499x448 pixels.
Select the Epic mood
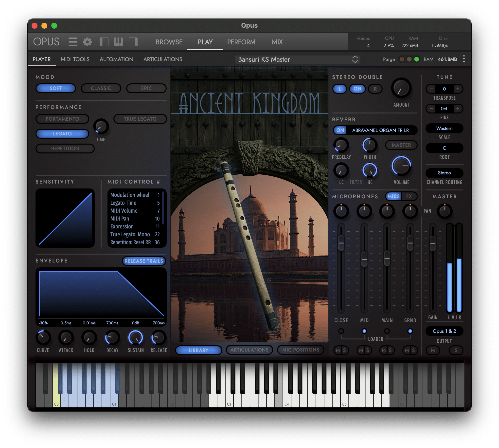pyautogui.click(x=146, y=88)
